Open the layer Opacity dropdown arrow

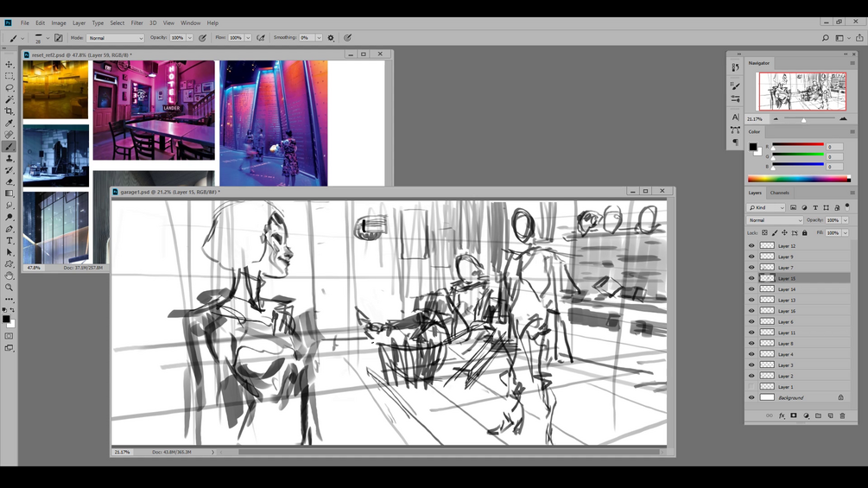point(846,220)
